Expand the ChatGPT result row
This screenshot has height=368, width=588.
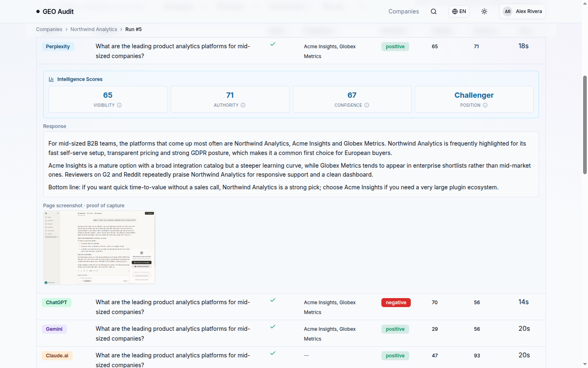[291, 307]
